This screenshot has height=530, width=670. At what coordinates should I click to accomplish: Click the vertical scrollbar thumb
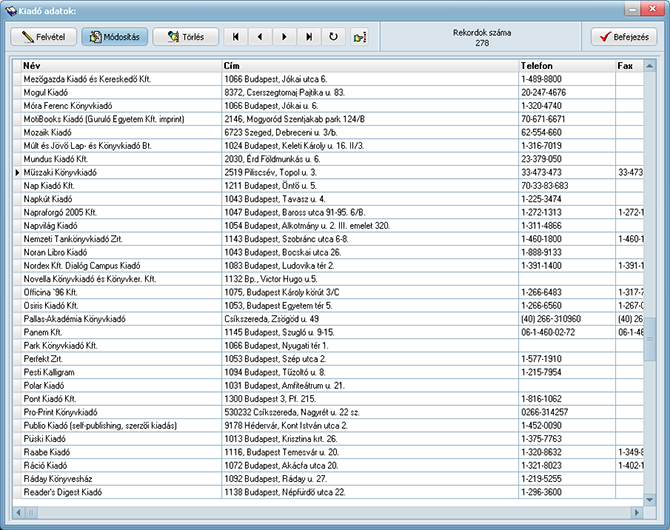coord(649,339)
